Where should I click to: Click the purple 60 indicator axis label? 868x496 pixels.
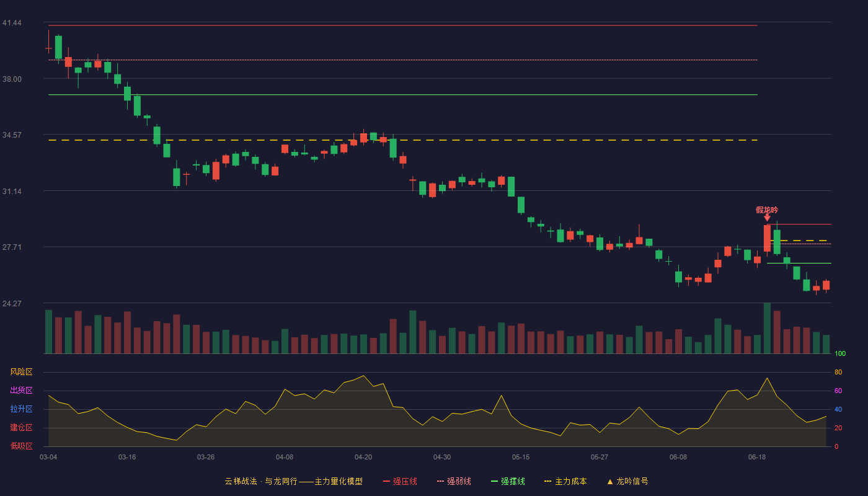(838, 391)
